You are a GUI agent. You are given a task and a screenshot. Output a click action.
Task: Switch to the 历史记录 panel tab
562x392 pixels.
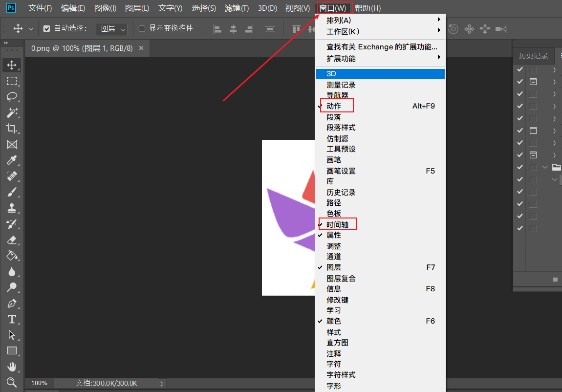533,56
